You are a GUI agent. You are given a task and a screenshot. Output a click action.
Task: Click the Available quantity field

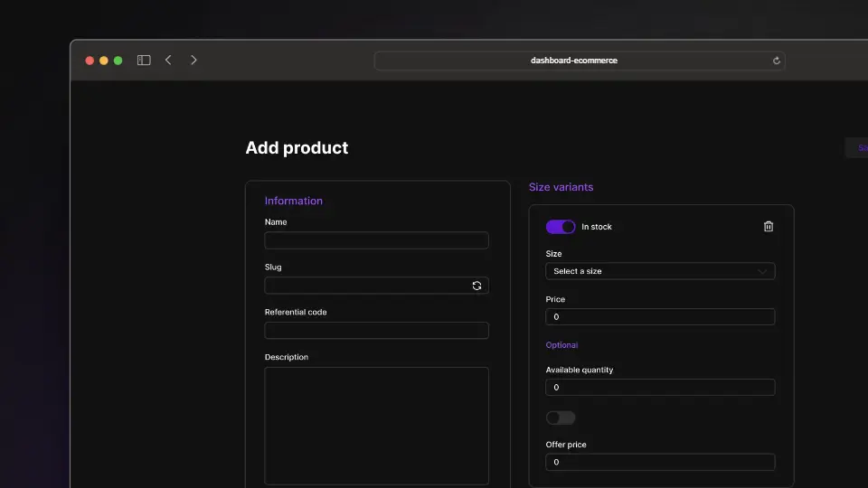coord(660,388)
